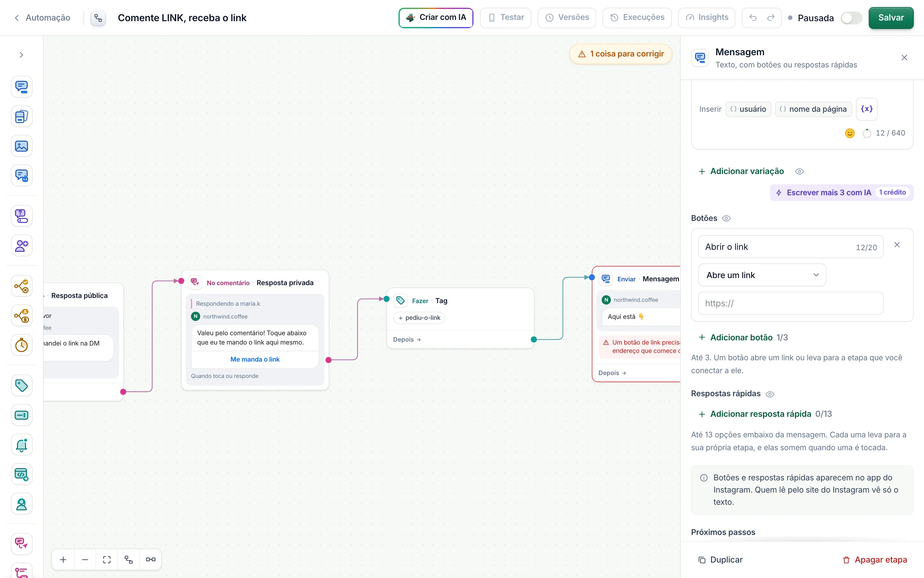The width and height of the screenshot is (924, 578).
Task: Toggle the preview eye next to Botões
Action: [x=726, y=218]
